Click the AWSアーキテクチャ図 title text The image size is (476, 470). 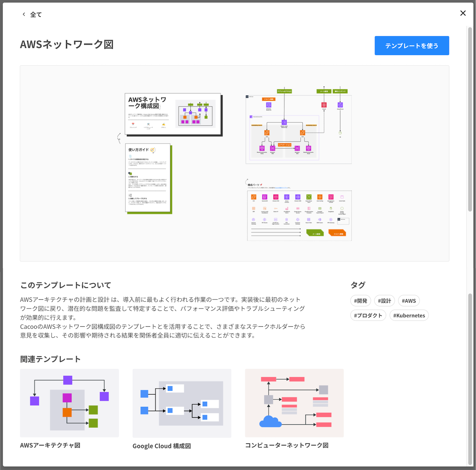[x=50, y=445]
